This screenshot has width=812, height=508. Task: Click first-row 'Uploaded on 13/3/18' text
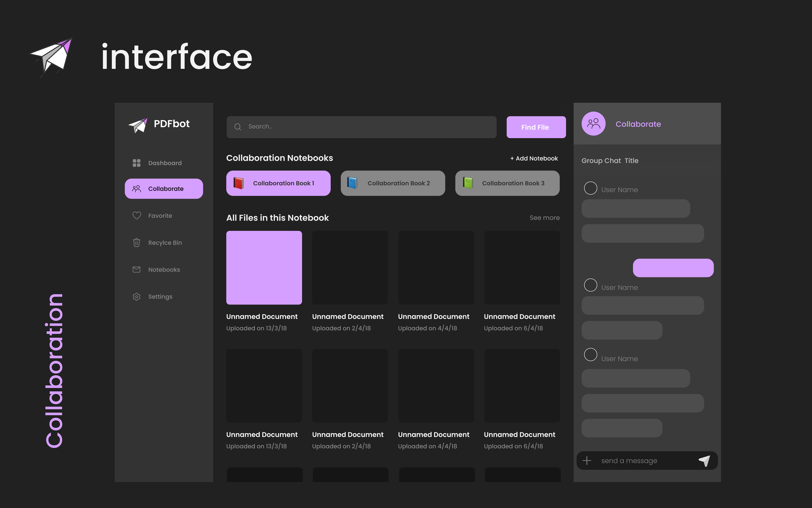[x=256, y=328]
